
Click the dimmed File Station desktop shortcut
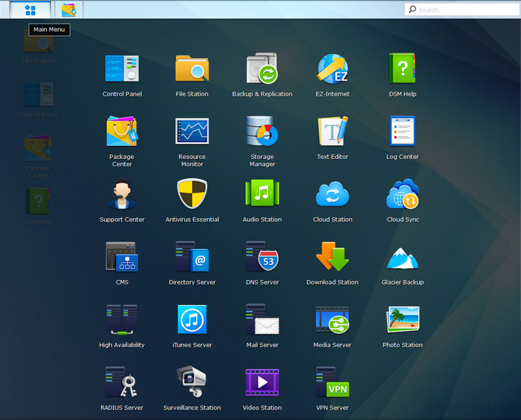tap(38, 48)
